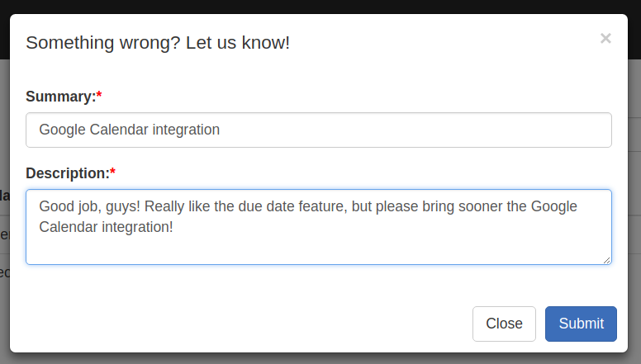The width and height of the screenshot is (641, 364).
Task: Submit the feedback form
Action: pos(581,324)
